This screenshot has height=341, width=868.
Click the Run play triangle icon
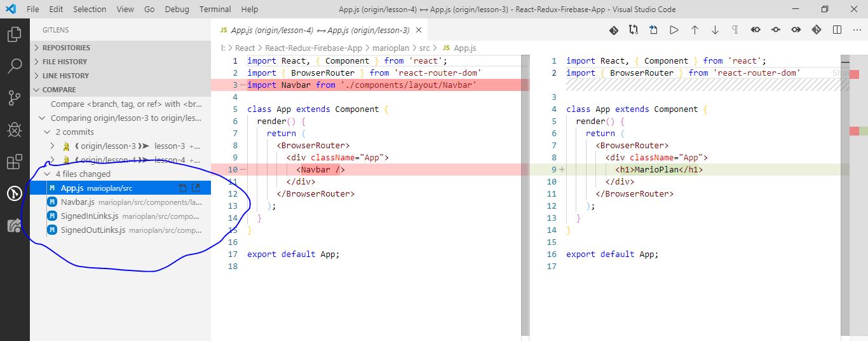pos(674,30)
